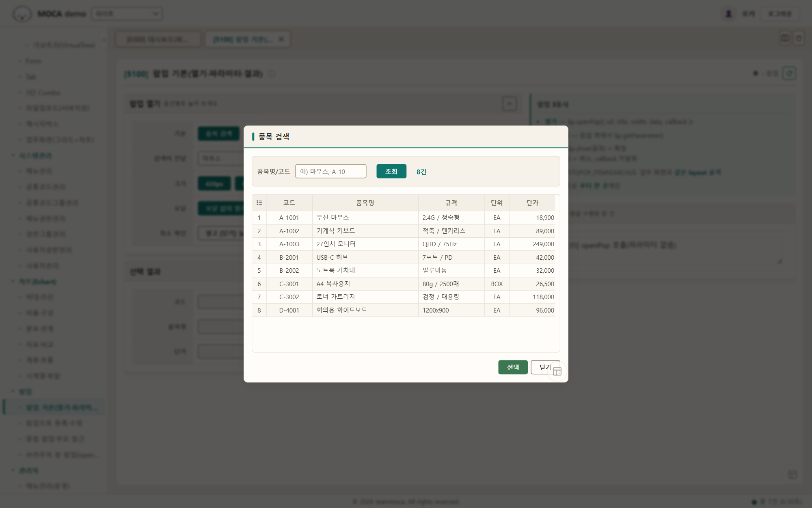Click the QHD / 75Hz spec cell

point(451,244)
